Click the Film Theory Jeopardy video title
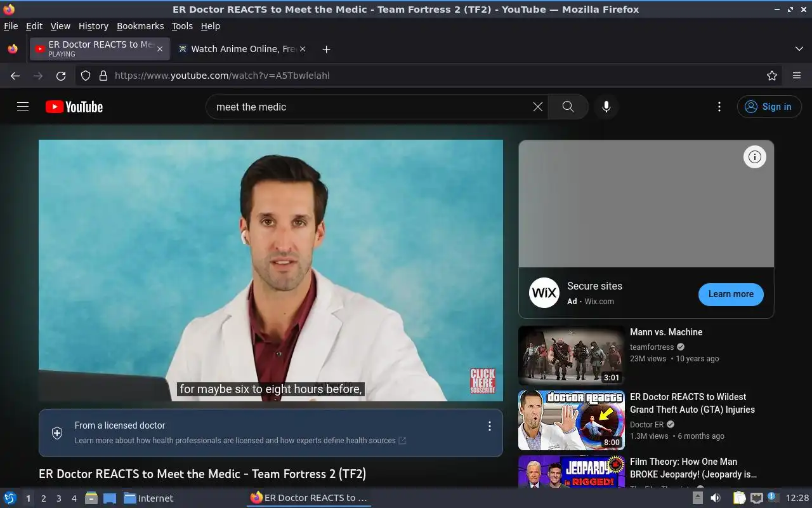The image size is (812, 508). coord(693,468)
